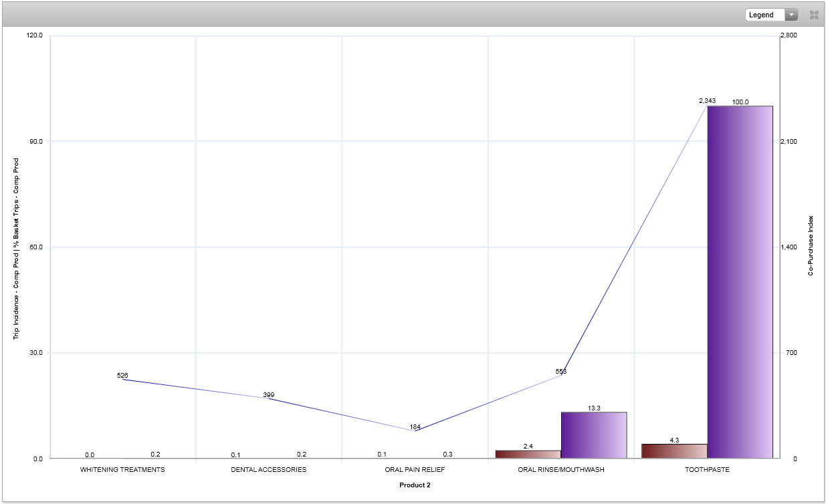
Task: Select the 553 line data point
Action: (561, 376)
